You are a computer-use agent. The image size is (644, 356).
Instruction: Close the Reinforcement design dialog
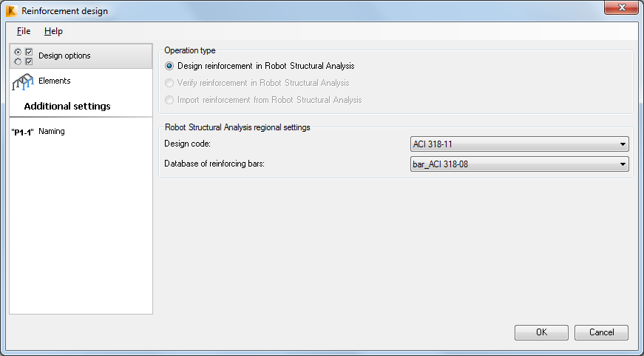click(621, 8)
